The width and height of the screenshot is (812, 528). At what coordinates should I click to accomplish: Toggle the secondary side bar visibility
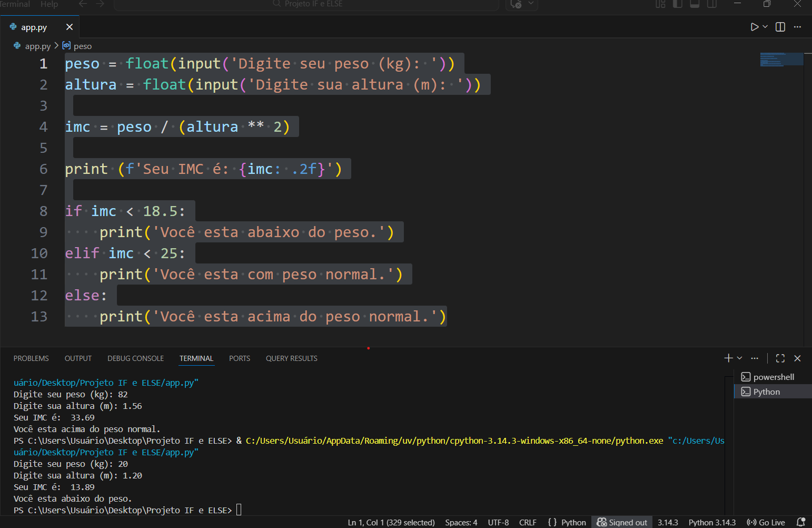[712, 4]
